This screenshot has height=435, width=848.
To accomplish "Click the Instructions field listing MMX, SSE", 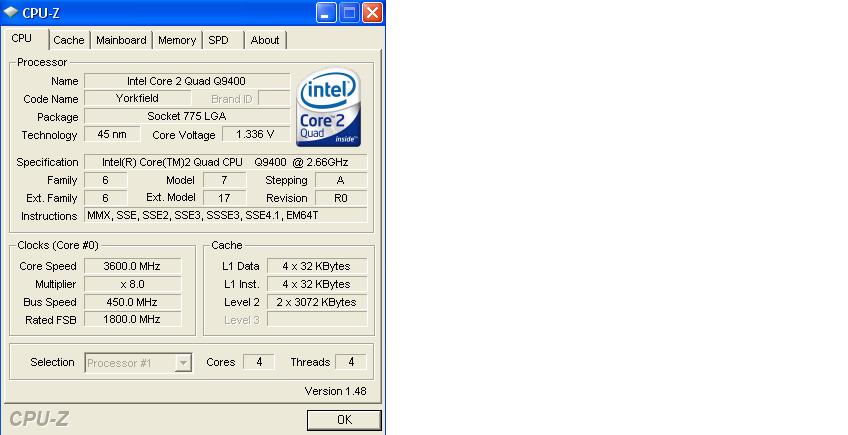I will coord(225,215).
